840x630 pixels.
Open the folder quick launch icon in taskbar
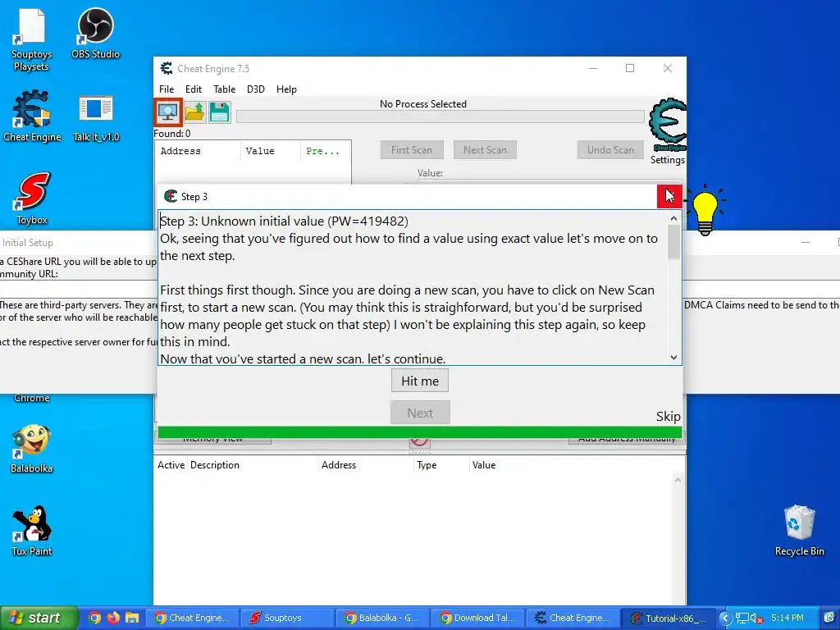(132, 618)
